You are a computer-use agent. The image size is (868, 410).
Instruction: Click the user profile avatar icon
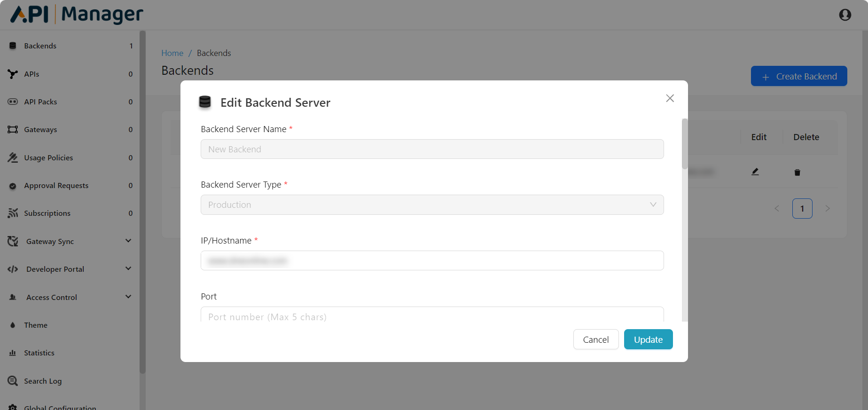pyautogui.click(x=845, y=15)
